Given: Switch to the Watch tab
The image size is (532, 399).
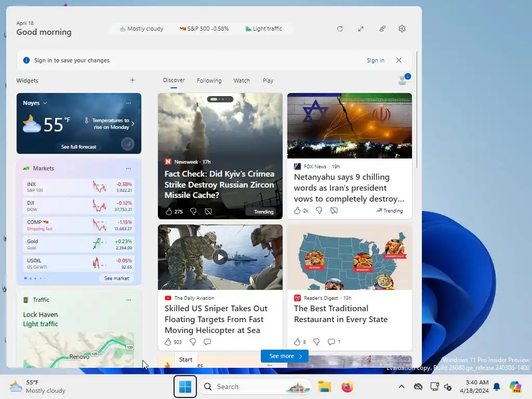Looking at the screenshot, I should [x=242, y=81].
